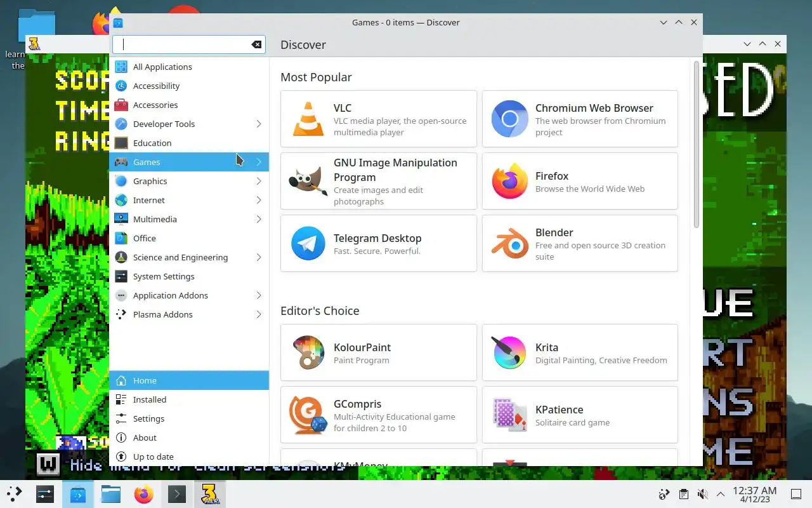Viewport: 812px width, 508px height.
Task: Click the All Applications category icon
Action: pyautogui.click(x=121, y=67)
